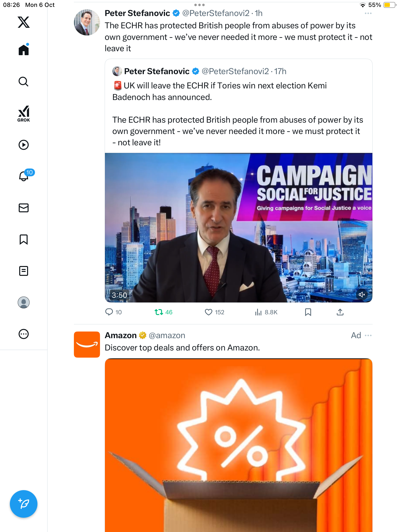Reply to the ECHR post
399x532 pixels.
(x=109, y=312)
